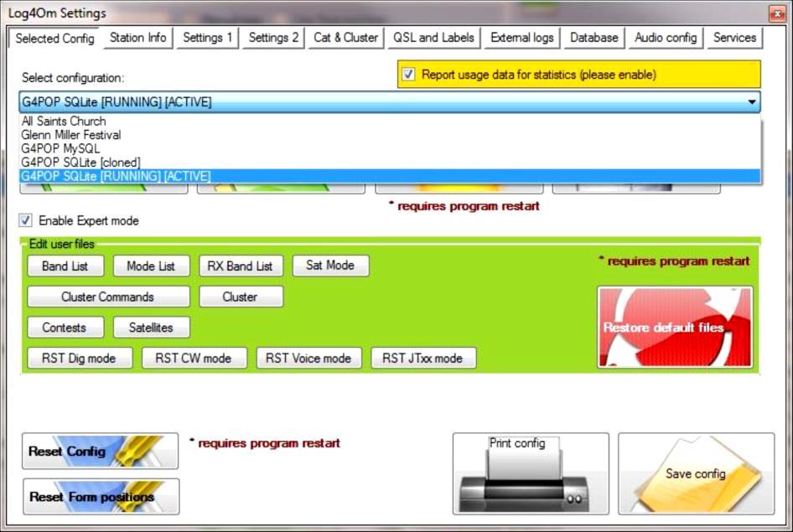Open the Settings 1 tab

coord(207,38)
